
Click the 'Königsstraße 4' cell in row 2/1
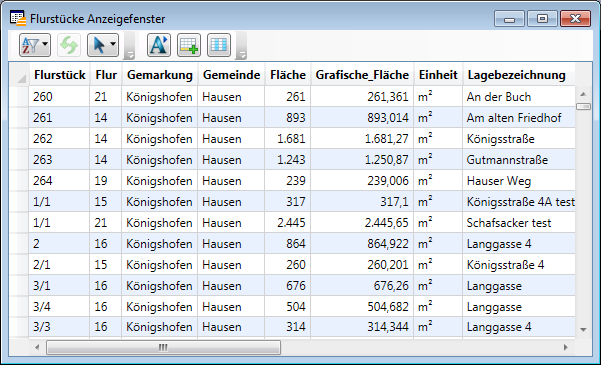coord(519,265)
